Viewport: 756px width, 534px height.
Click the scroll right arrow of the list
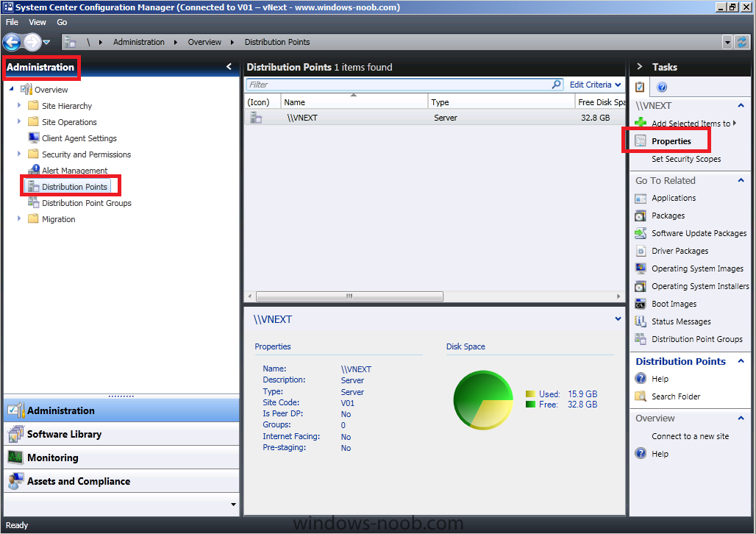(618, 296)
